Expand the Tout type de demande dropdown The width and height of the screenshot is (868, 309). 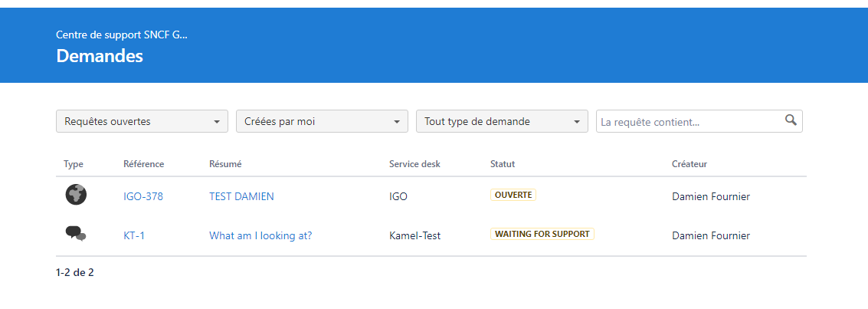[x=502, y=121]
